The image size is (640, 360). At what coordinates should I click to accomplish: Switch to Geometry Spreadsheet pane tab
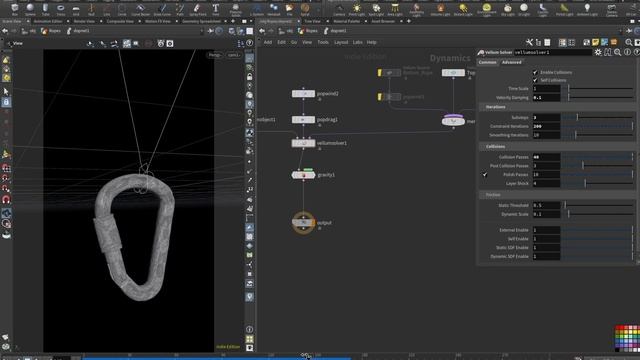point(201,21)
